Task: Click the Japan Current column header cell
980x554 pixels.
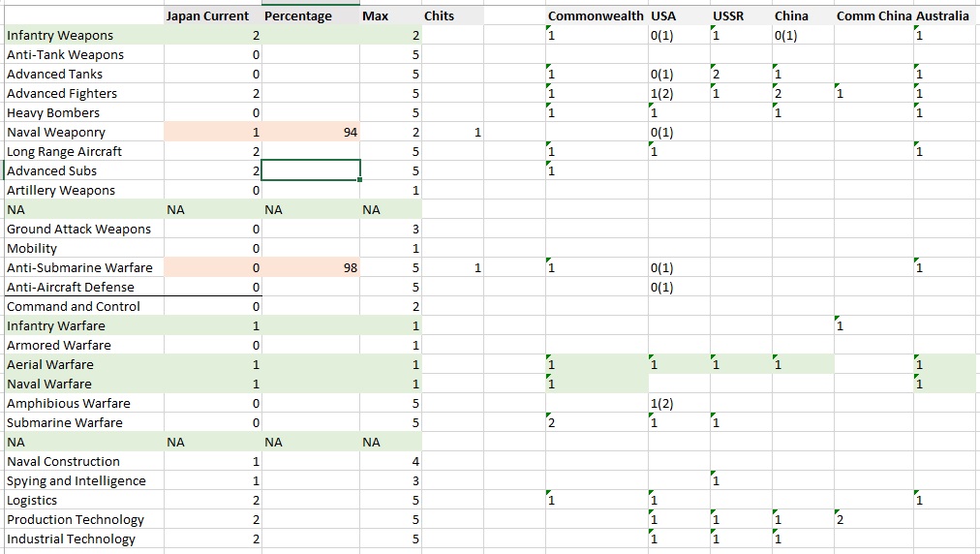Action: pos(207,16)
